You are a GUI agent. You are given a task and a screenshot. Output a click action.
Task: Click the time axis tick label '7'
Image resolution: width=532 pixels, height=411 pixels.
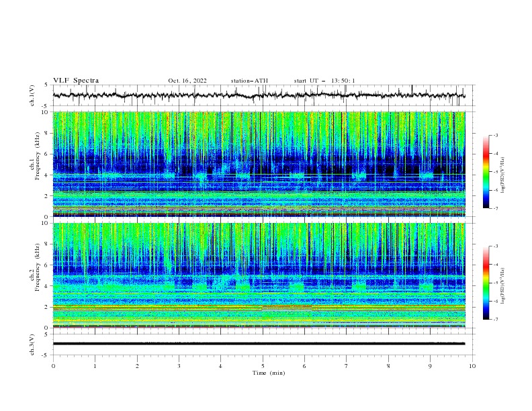pos(347,366)
